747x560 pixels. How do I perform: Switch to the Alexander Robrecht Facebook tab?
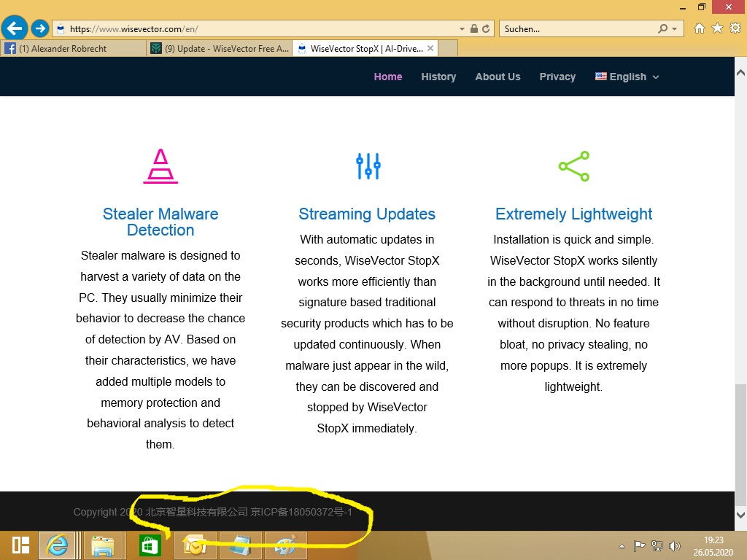(74, 48)
